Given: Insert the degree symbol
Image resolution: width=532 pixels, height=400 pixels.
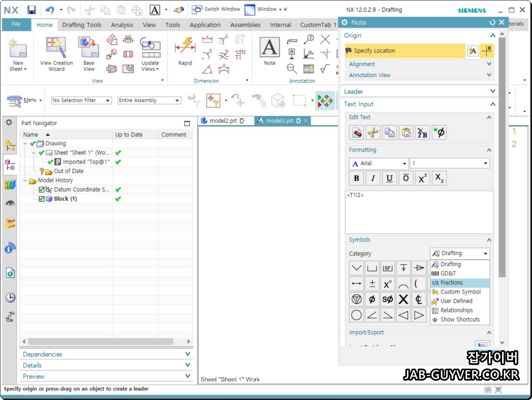Looking at the screenshot, I should (388, 284).
